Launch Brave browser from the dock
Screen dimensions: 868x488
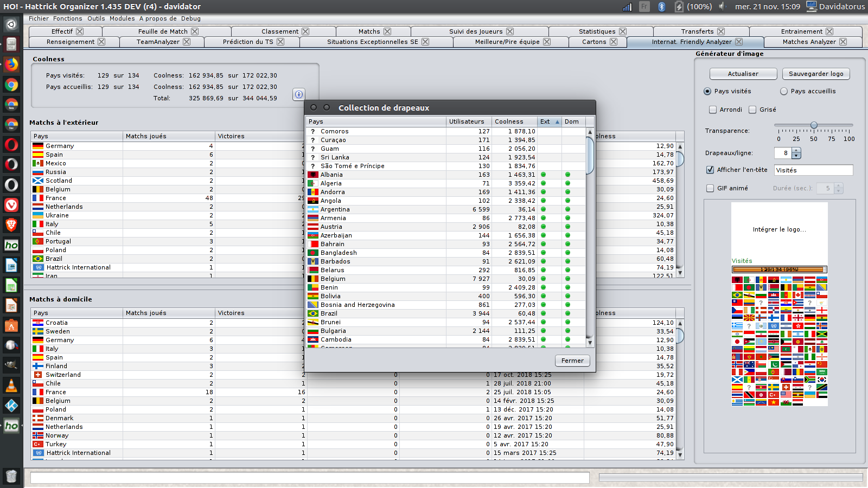(x=11, y=225)
